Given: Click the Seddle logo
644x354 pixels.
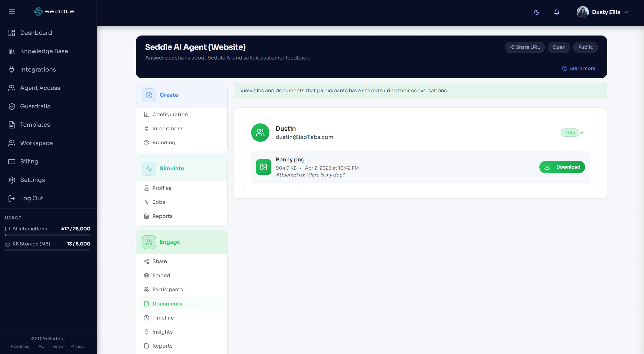Looking at the screenshot, I should (54, 11).
